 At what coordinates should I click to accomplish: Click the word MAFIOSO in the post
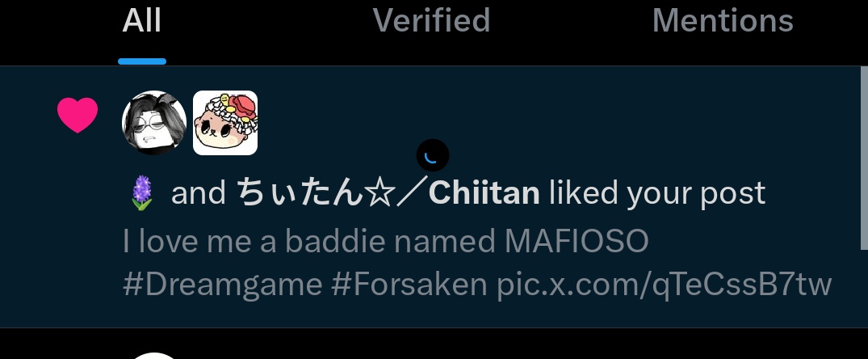pos(577,241)
